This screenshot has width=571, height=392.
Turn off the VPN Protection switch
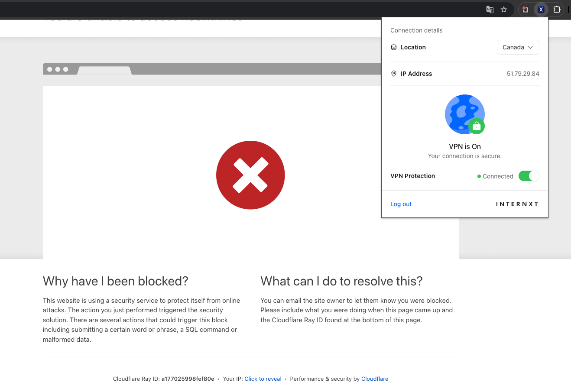click(529, 176)
